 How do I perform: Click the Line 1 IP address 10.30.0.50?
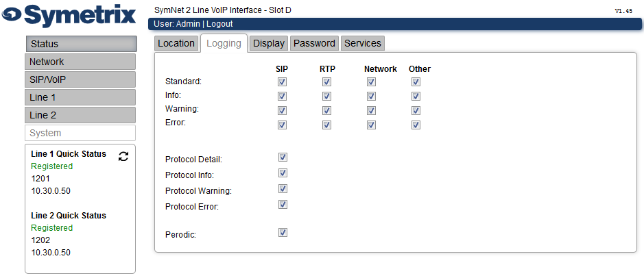click(x=51, y=191)
